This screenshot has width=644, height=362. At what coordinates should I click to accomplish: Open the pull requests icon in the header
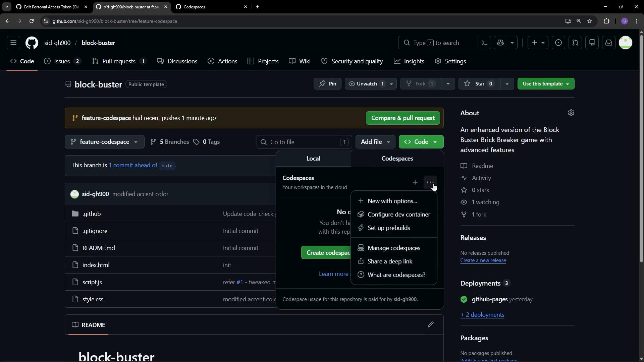[x=575, y=43]
